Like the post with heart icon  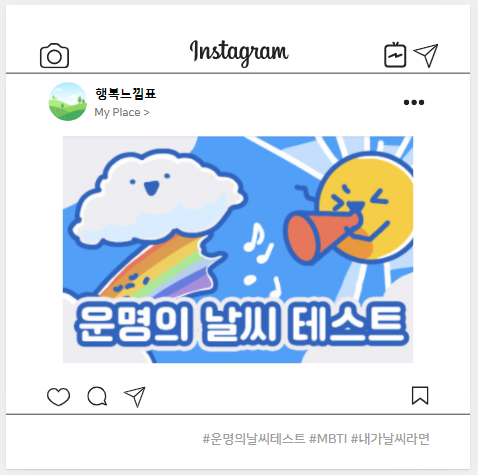click(x=58, y=397)
